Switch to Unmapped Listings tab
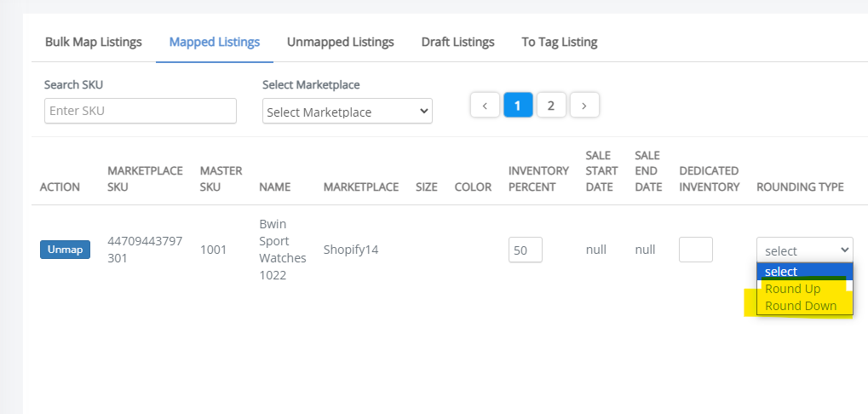The height and width of the screenshot is (414, 868). [341, 42]
